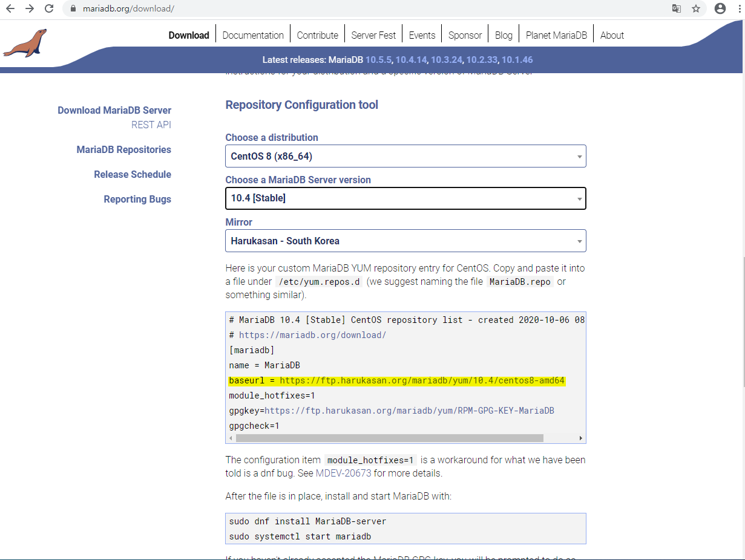Click the module_hotfixes=1 config line
This screenshot has width=745, height=560.
coord(272,396)
